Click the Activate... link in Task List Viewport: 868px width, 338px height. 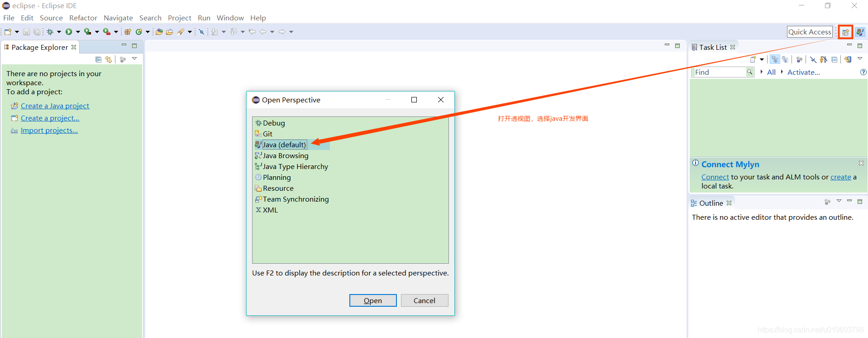(x=804, y=72)
